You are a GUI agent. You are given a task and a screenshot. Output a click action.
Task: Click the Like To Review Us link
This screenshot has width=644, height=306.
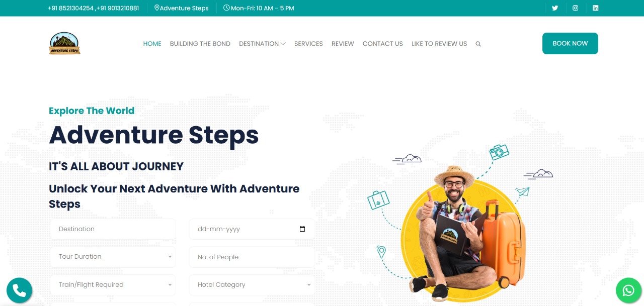(x=439, y=44)
